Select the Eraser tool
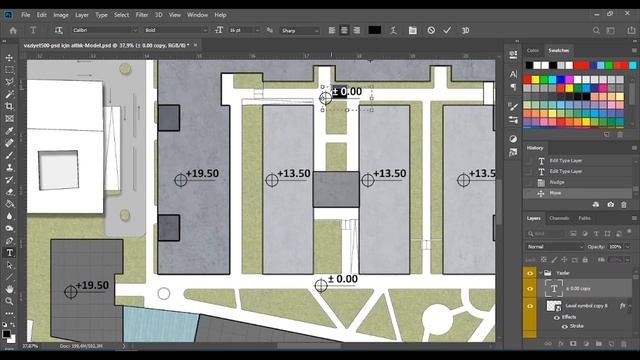Image resolution: width=640 pixels, height=360 pixels. 9,192
